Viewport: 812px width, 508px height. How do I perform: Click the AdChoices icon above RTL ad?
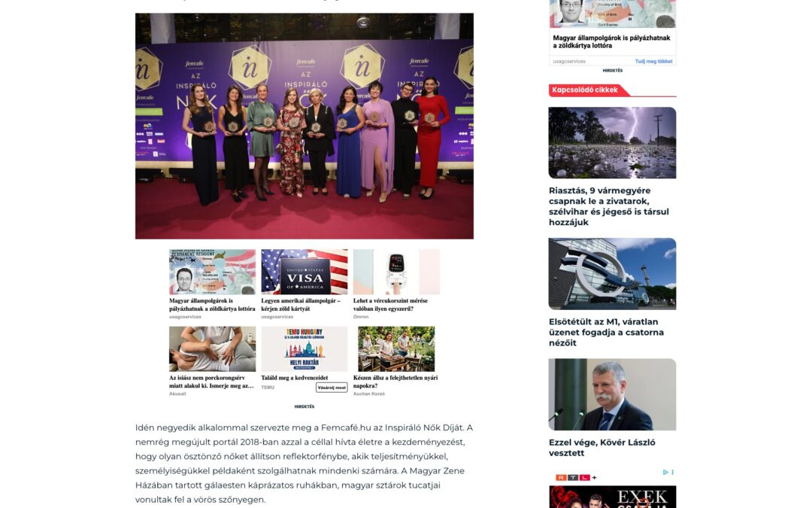[665, 472]
